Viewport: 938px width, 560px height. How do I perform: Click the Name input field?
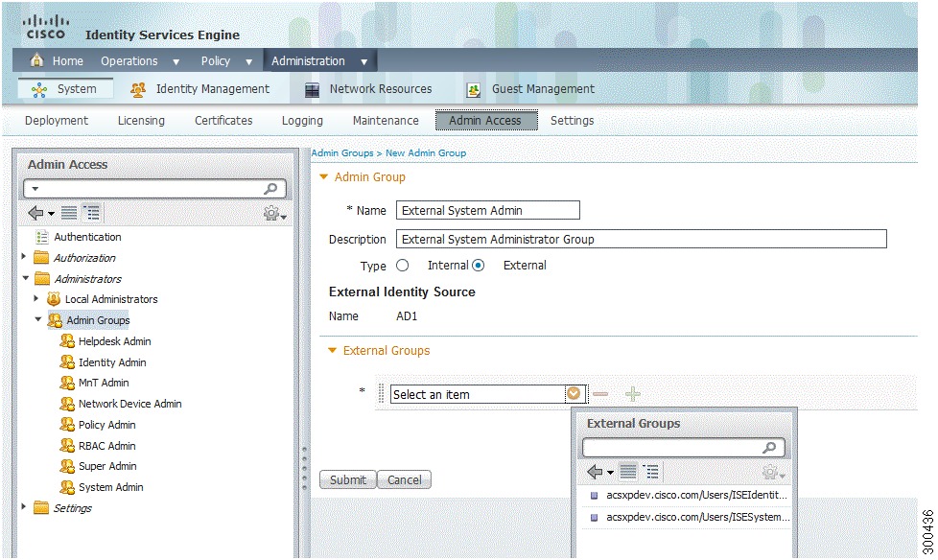pyautogui.click(x=488, y=211)
